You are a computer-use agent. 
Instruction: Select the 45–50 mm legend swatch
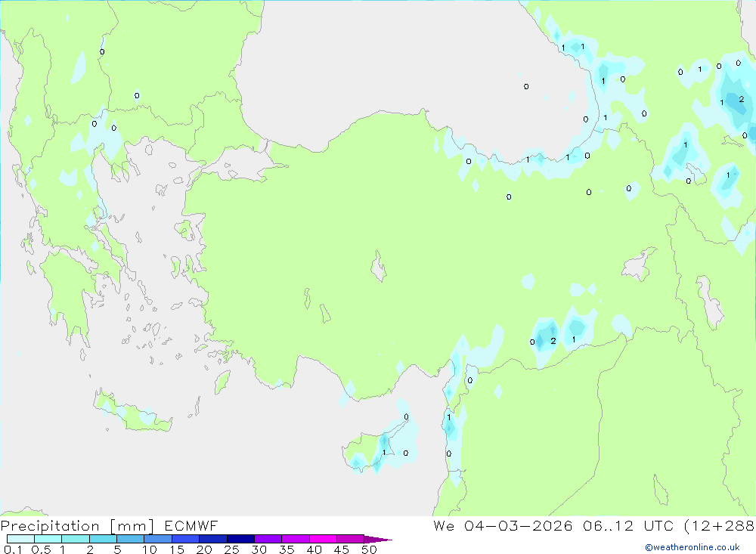pos(351,539)
